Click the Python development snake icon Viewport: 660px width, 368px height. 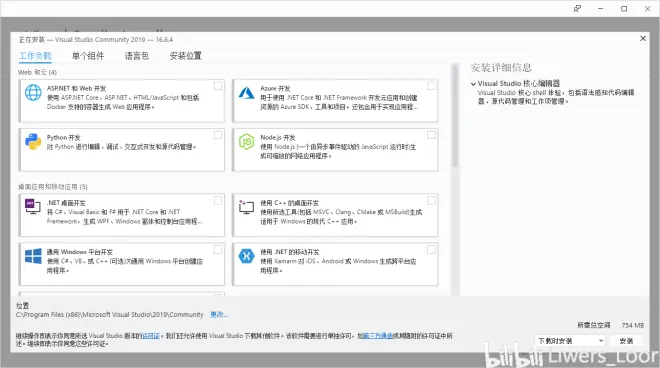[33, 141]
